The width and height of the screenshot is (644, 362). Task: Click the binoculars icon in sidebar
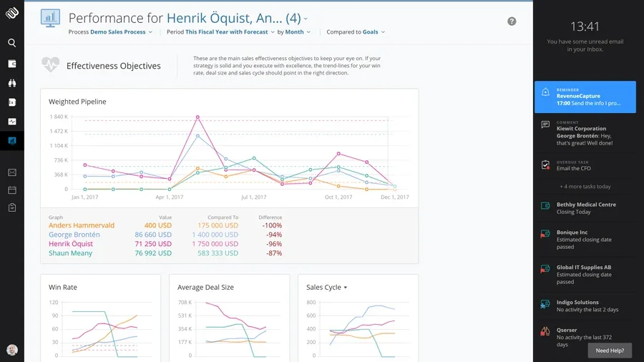pos(12,83)
